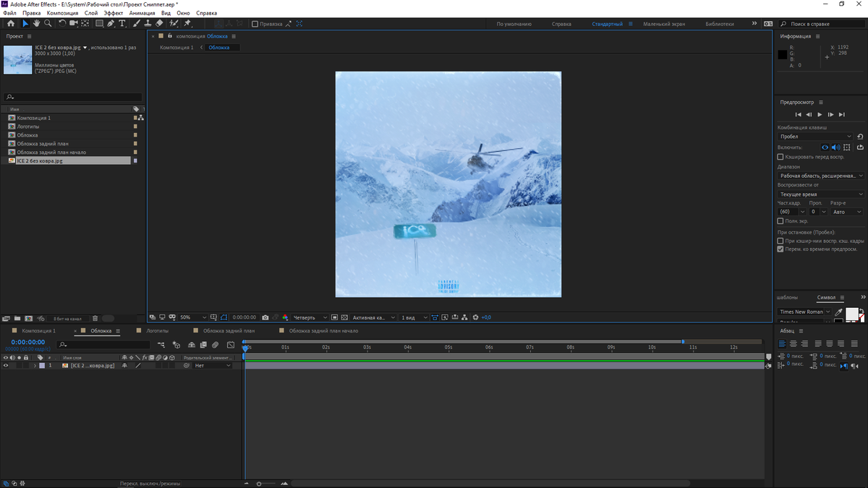The height and width of the screenshot is (488, 868).
Task: Click the Композиция 1 breadcrumb in the viewer
Action: 176,48
